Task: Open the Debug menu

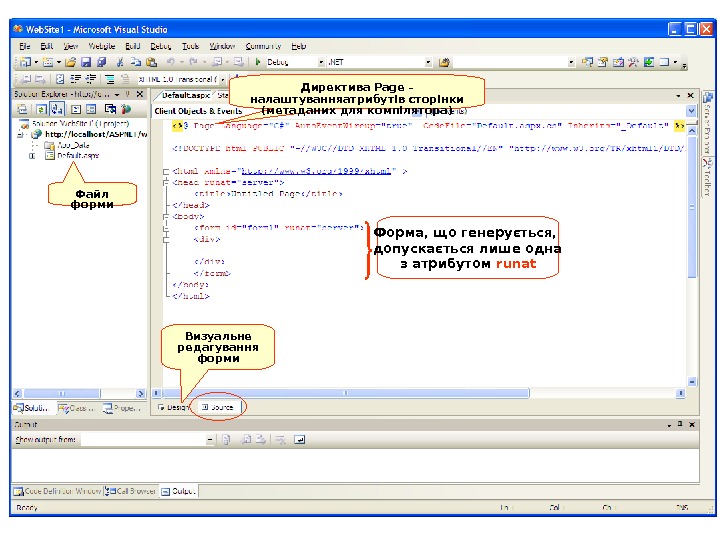Action: [x=160, y=46]
